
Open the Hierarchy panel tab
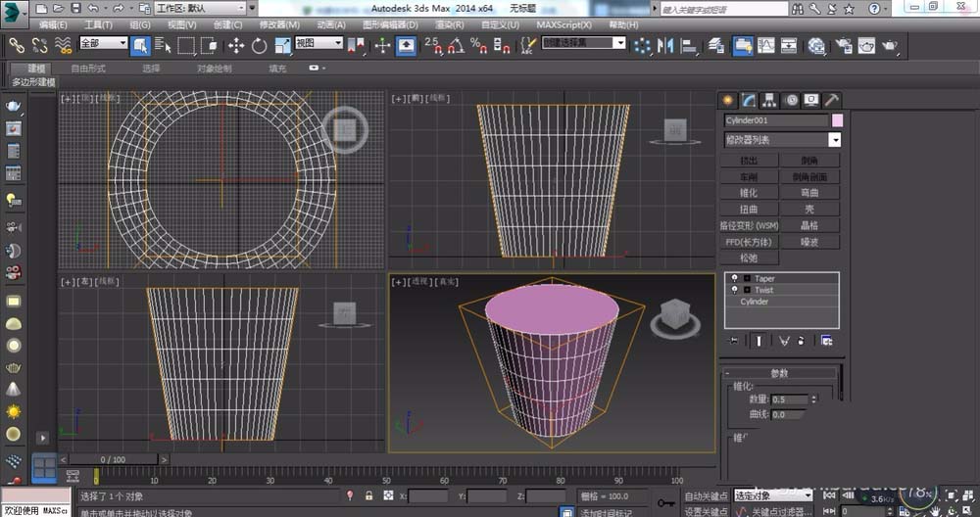pos(769,100)
